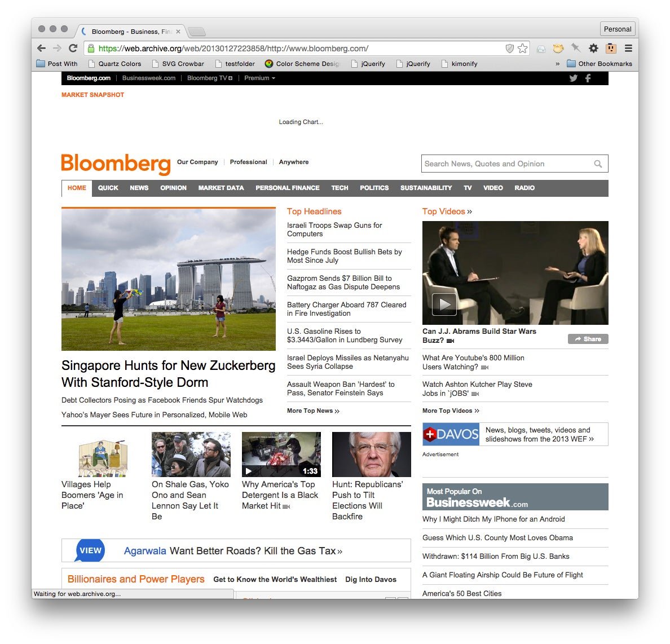The width and height of the screenshot is (670, 644).
Task: Open Businessweek.com link in top bar
Action: [x=149, y=78]
